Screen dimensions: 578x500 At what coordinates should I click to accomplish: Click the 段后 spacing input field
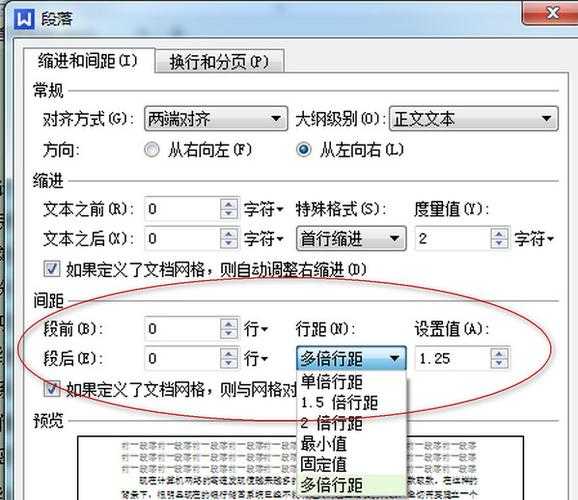coord(182,358)
